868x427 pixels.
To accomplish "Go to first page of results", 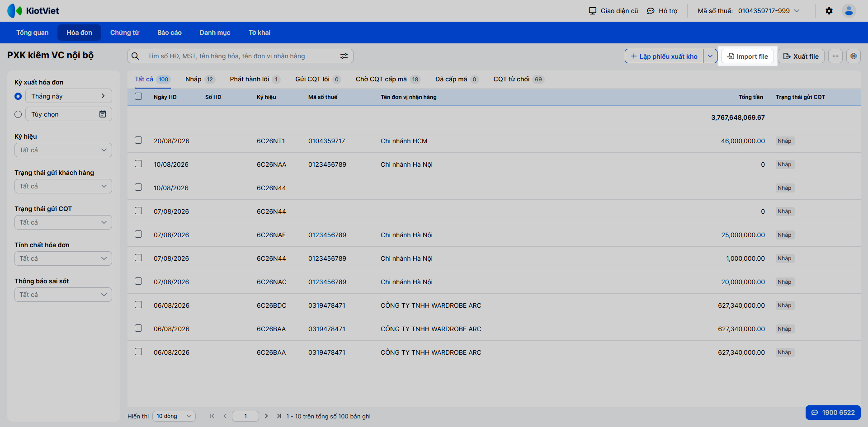I will [212, 416].
